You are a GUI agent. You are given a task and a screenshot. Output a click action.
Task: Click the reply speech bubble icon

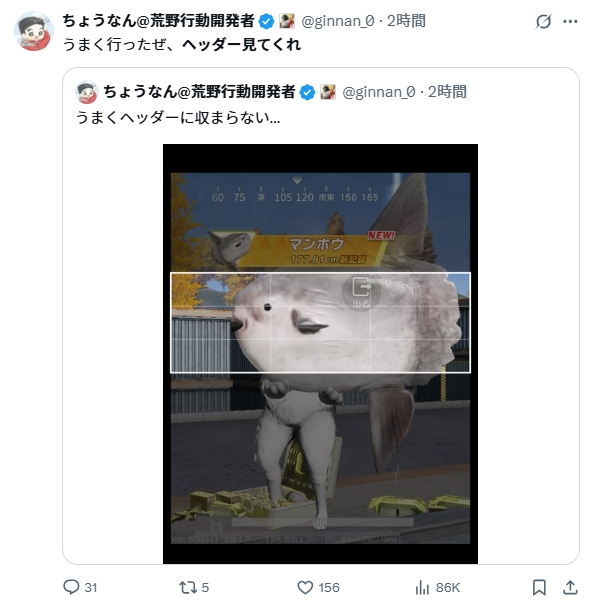click(x=71, y=587)
